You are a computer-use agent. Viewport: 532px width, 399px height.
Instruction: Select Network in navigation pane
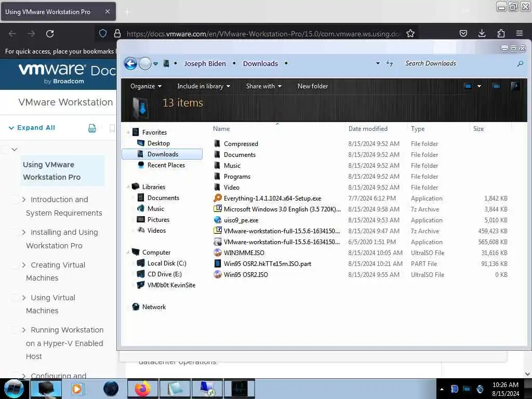click(x=154, y=307)
